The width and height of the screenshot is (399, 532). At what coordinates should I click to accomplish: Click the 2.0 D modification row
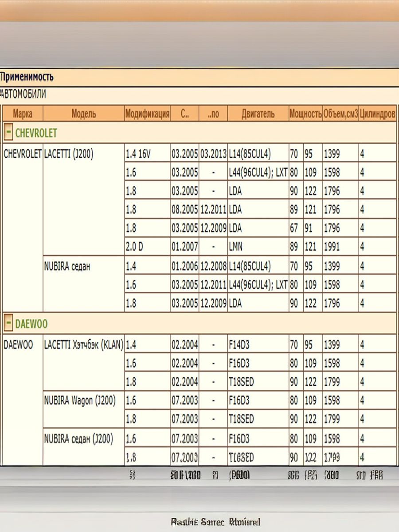[x=135, y=247]
